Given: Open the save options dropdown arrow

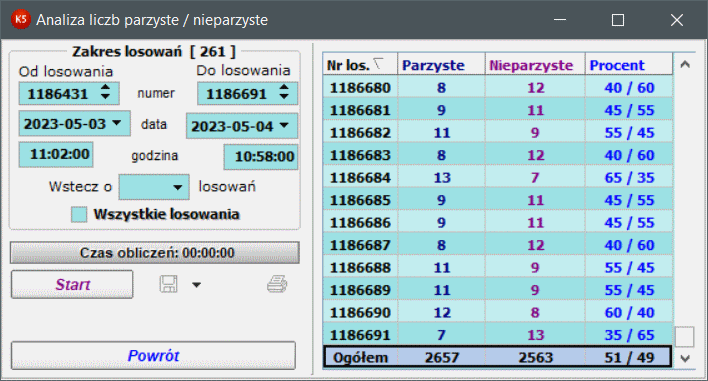Looking at the screenshot, I should pyautogui.click(x=196, y=285).
